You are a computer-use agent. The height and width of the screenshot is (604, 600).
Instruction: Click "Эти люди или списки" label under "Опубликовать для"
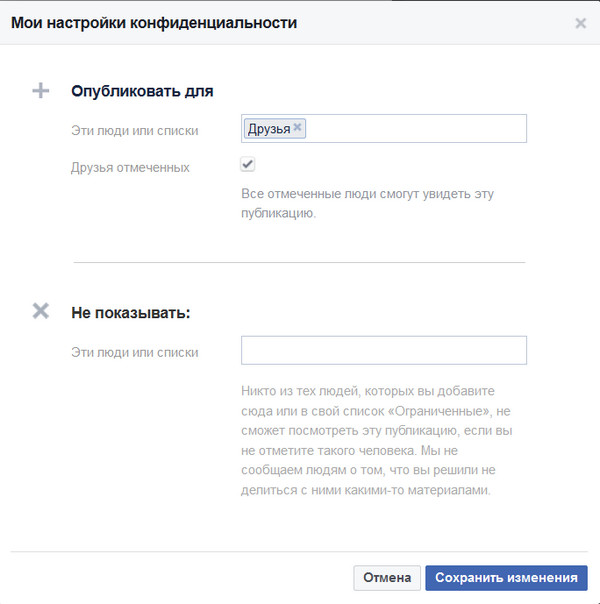pyautogui.click(x=134, y=130)
